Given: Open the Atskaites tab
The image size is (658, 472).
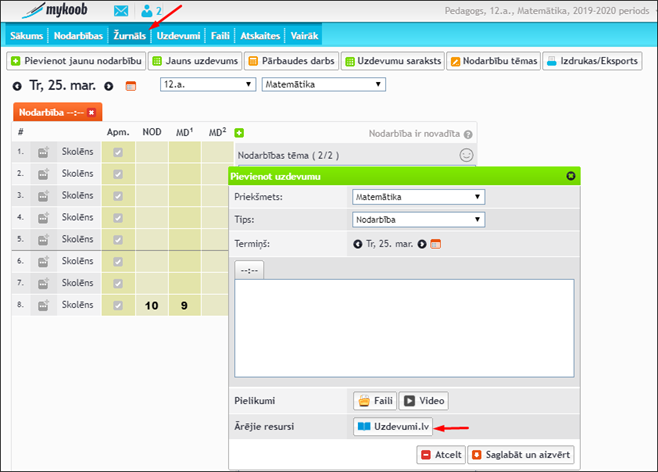Looking at the screenshot, I should [x=260, y=35].
